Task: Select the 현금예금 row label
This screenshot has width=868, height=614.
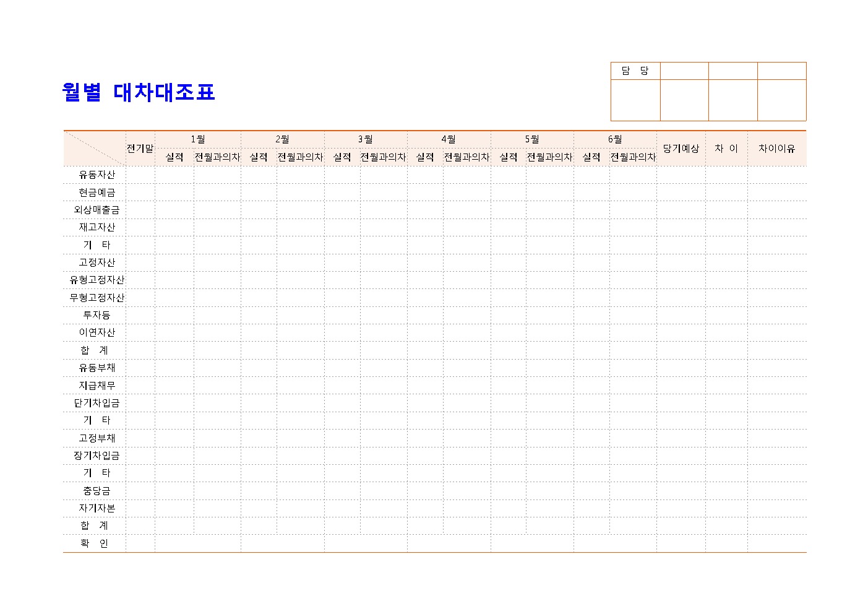Action: (x=97, y=192)
